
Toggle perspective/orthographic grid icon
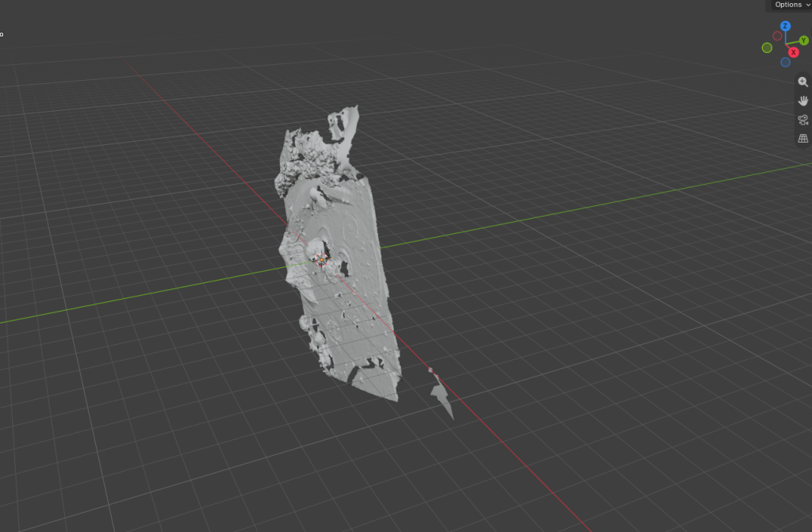coord(802,138)
